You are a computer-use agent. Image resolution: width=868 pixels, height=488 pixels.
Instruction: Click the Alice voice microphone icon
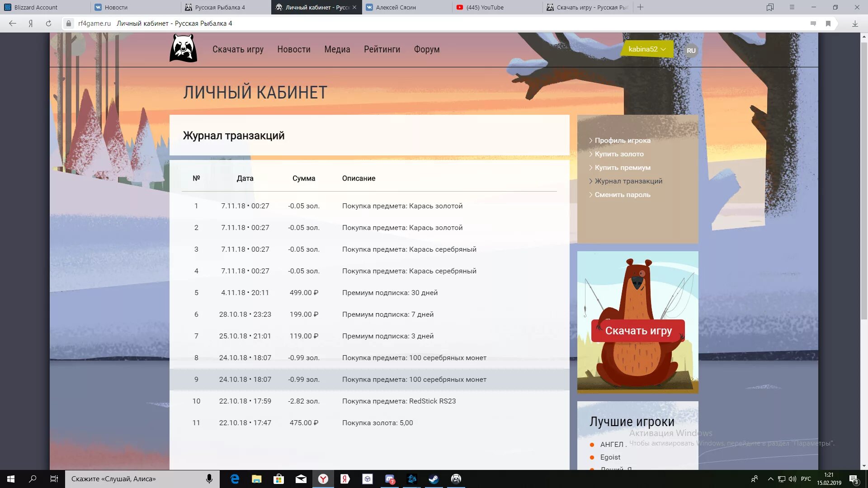point(209,479)
